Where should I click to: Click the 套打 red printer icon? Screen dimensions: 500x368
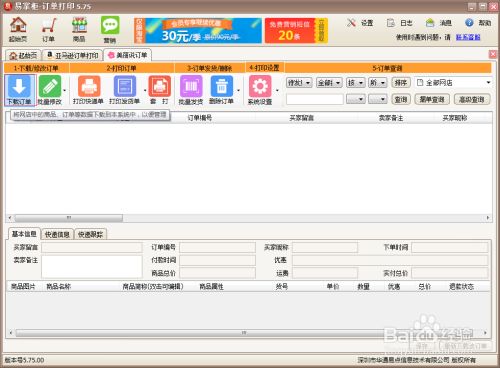point(160,90)
